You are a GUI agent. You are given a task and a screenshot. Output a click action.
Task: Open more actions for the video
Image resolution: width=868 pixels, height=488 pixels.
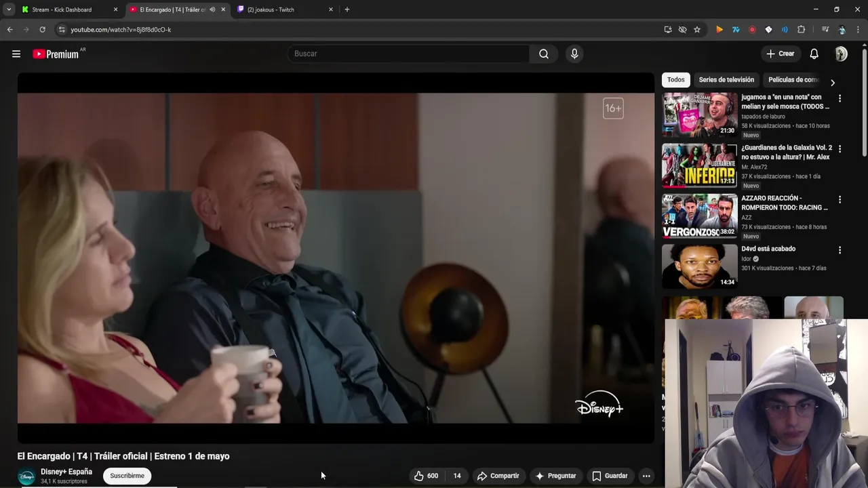pyautogui.click(x=646, y=476)
